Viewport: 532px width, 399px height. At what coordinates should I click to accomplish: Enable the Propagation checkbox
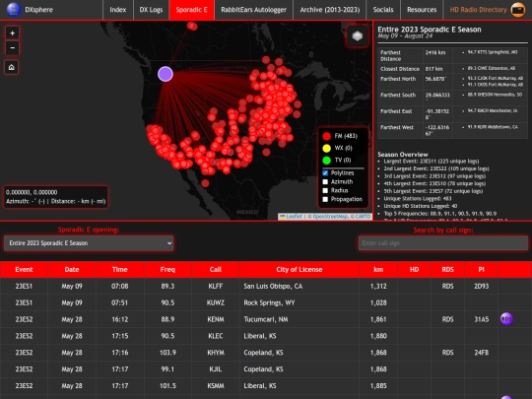(325, 199)
